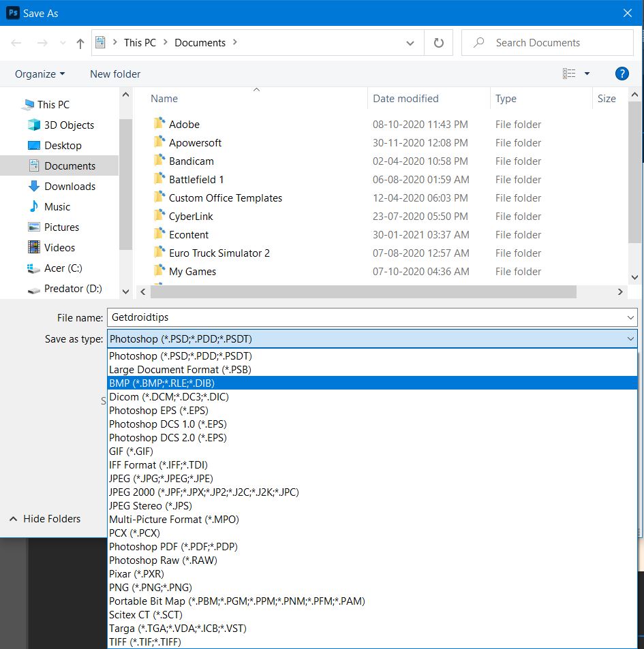Screen dimensions: 644x649
Task: Select the Econtent folder icon
Action: point(159,234)
